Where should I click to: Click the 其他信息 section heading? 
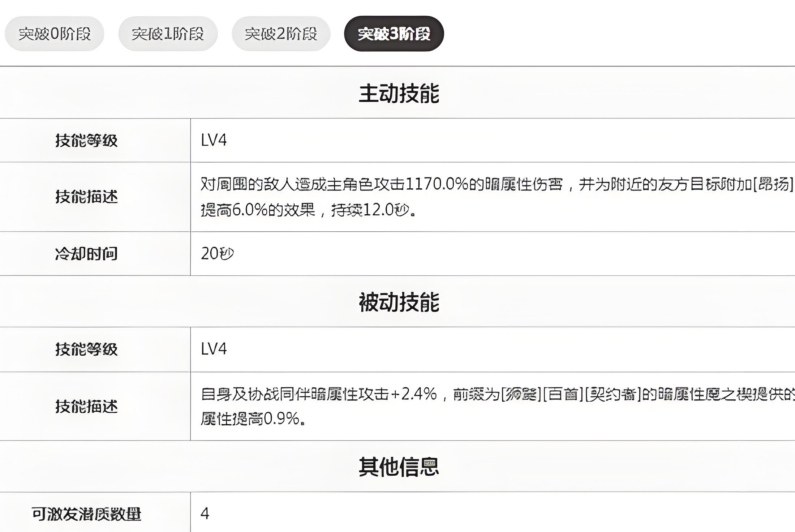pos(399,467)
